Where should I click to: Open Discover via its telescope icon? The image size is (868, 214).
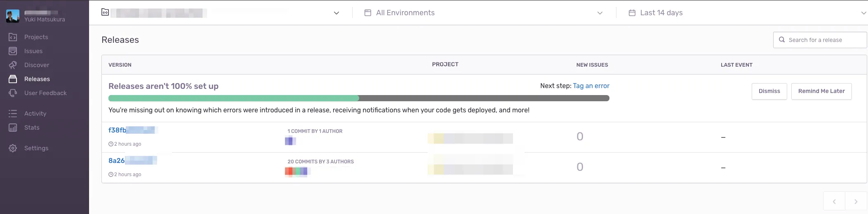point(13,65)
